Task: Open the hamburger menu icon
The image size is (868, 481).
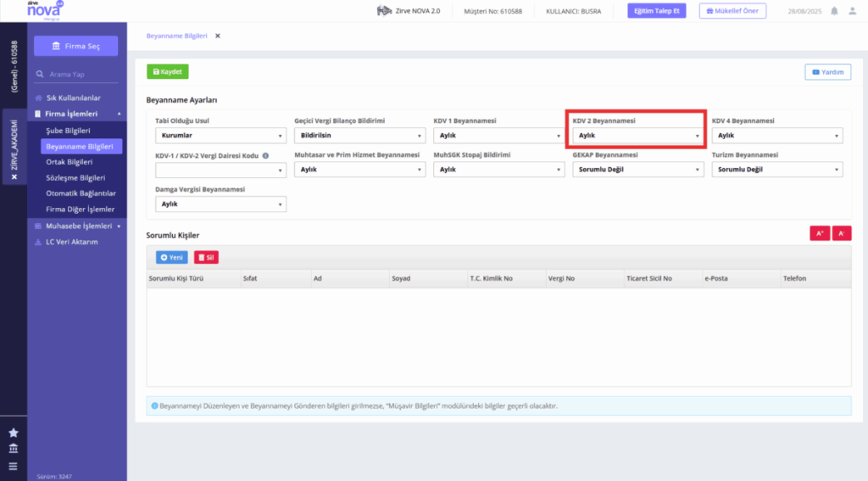Action: 14,467
